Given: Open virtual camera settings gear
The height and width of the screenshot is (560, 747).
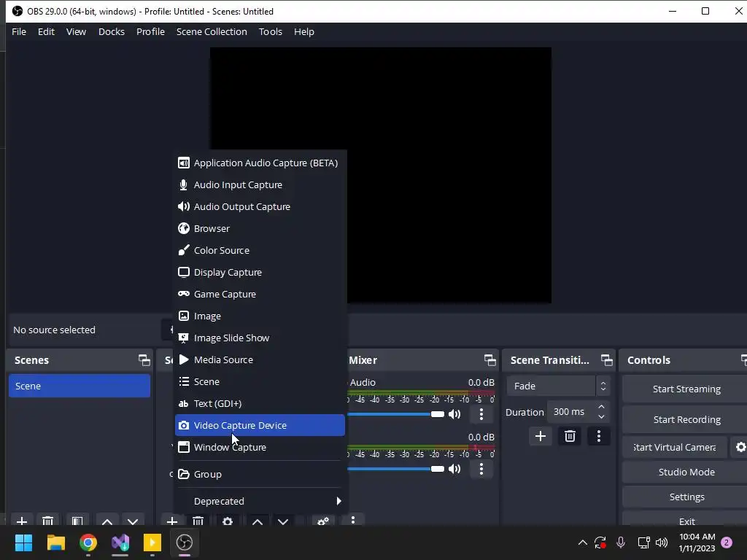Looking at the screenshot, I should click(740, 447).
